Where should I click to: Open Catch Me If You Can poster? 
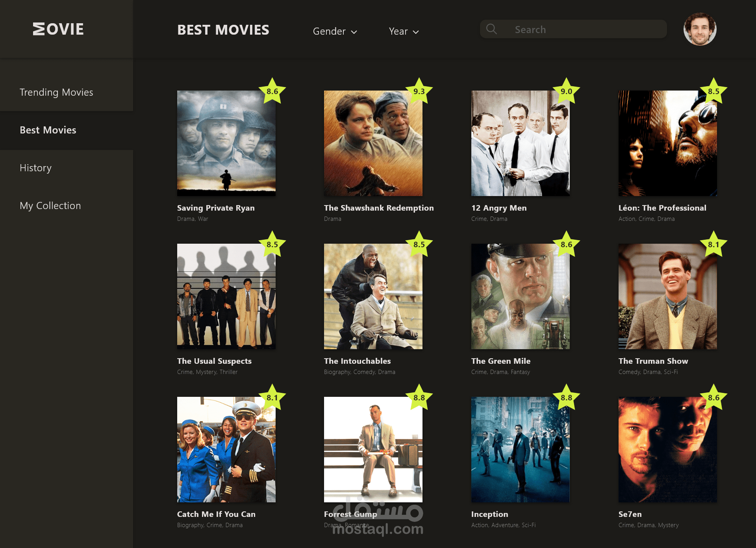pos(226,450)
